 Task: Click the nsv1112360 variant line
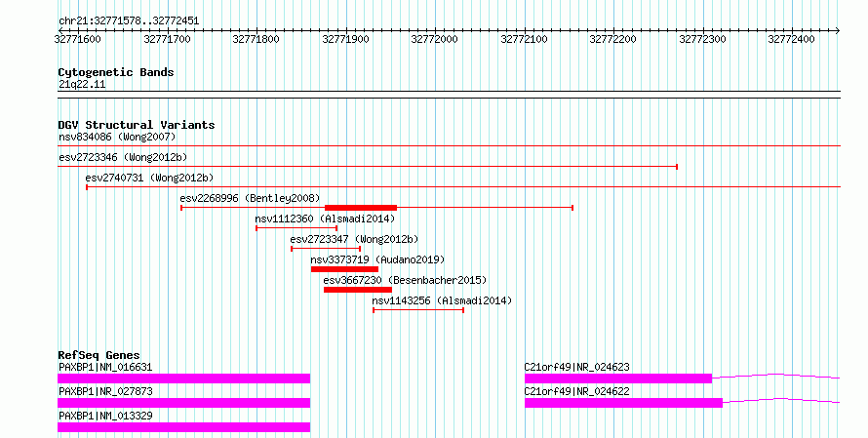click(x=296, y=228)
